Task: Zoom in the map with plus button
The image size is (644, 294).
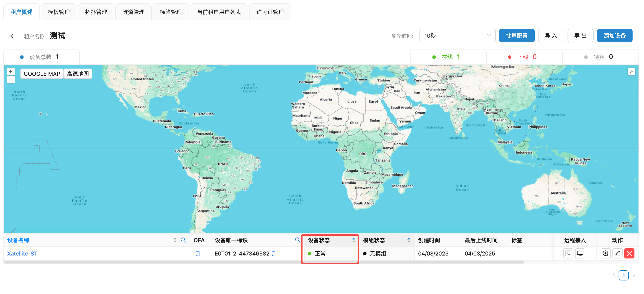Action: click(x=11, y=72)
